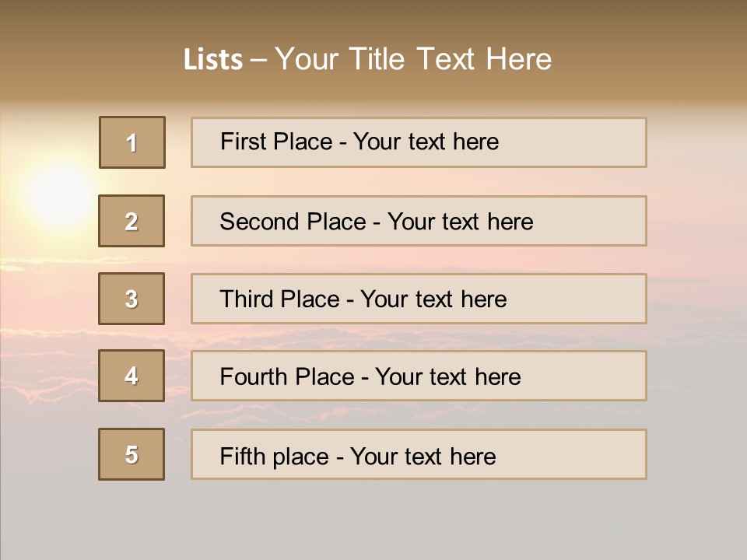Click the word Third in the list
Screen dimensions: 747x560
point(242,299)
